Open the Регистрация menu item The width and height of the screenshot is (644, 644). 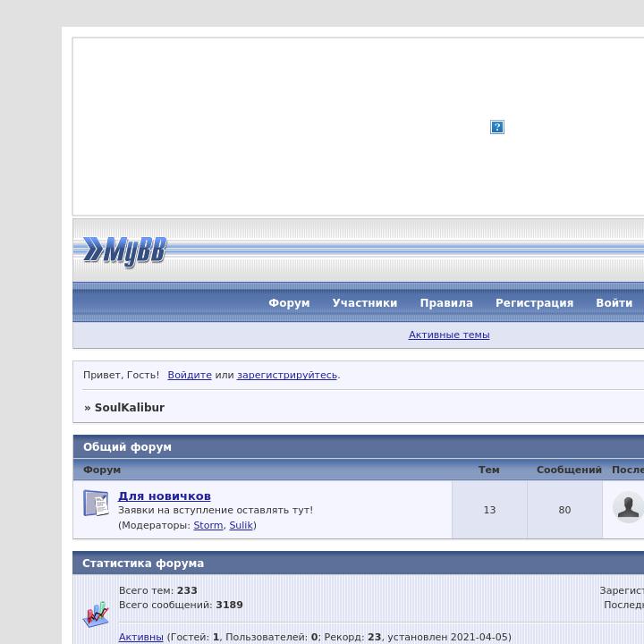[x=534, y=303]
